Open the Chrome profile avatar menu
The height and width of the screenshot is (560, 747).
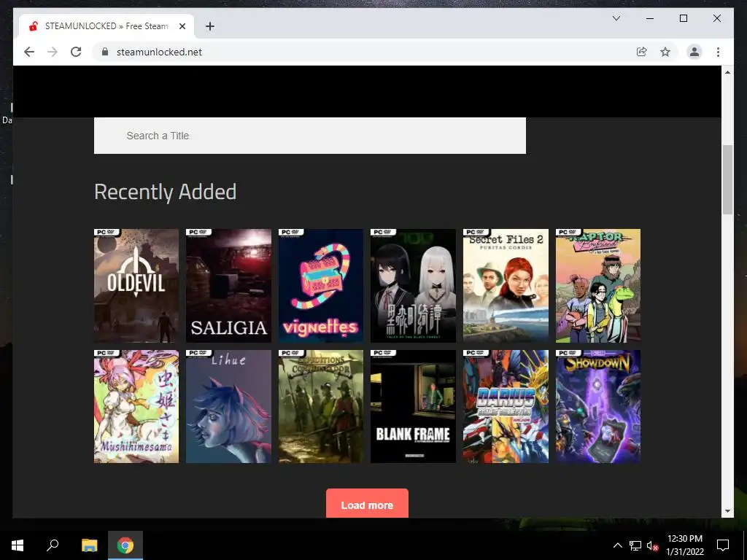click(x=694, y=52)
